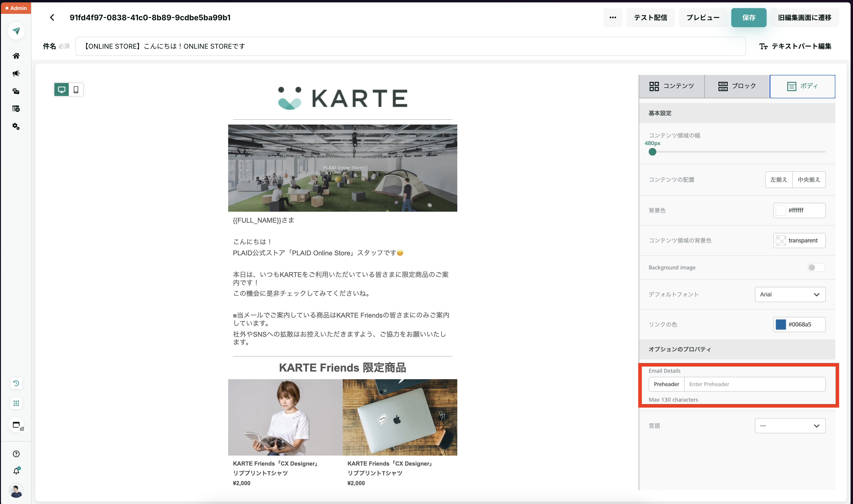Switch to desktop preview mode
853x504 pixels.
pyautogui.click(x=62, y=90)
